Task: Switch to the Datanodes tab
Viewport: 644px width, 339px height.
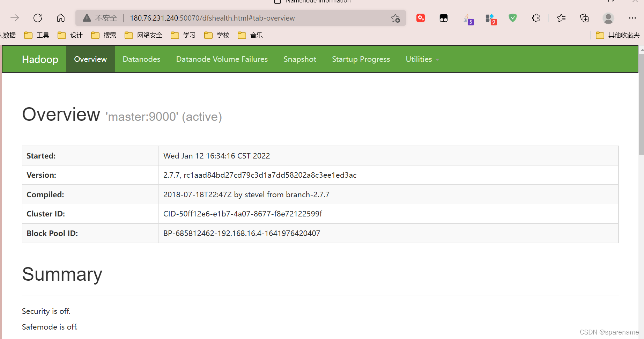Action: (141, 59)
